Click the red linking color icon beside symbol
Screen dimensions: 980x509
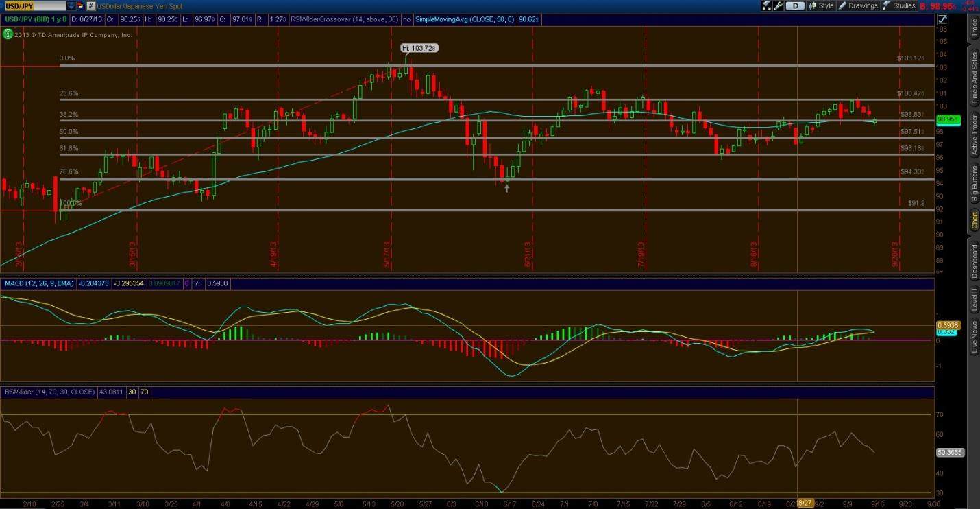click(x=80, y=5)
